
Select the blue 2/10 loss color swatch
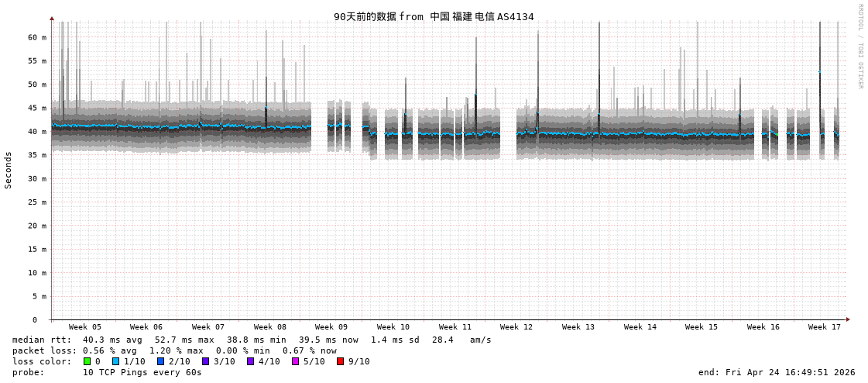click(160, 361)
